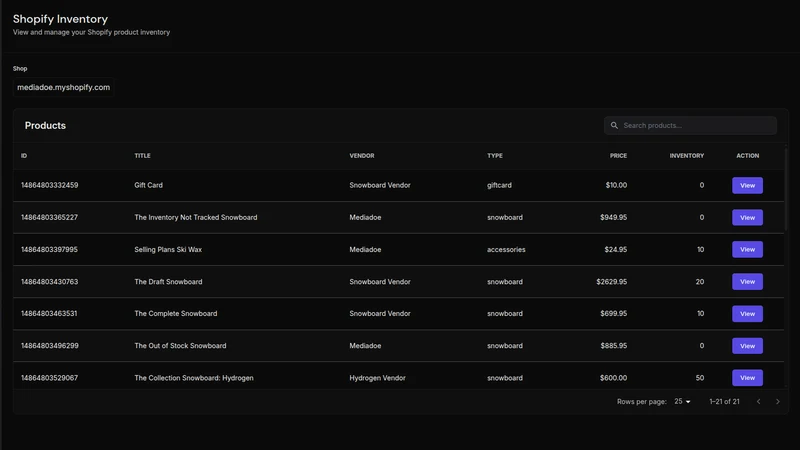View The Inventory Not Tracked Snowboard
Image resolution: width=800 pixels, height=450 pixels.
[x=747, y=217]
